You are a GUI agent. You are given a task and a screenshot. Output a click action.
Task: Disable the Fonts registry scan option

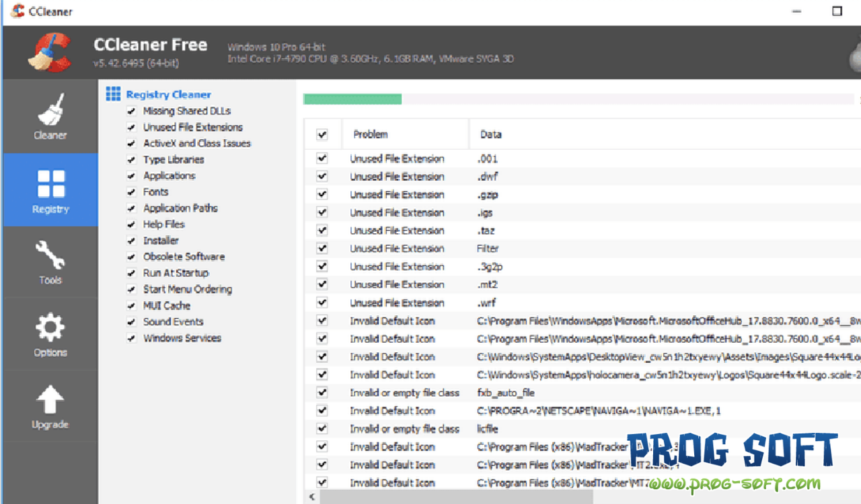pos(131,192)
